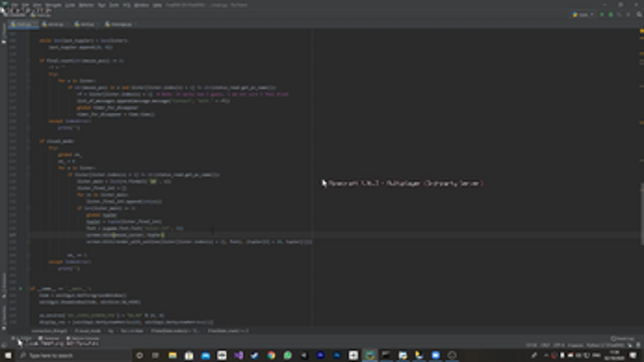
Task: Open the Terminal tool window button
Action: point(50,338)
